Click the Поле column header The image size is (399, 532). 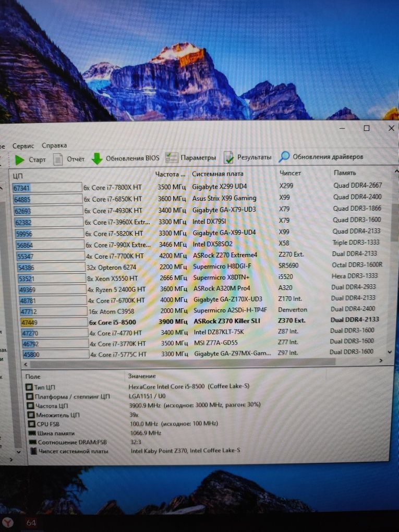(x=33, y=376)
